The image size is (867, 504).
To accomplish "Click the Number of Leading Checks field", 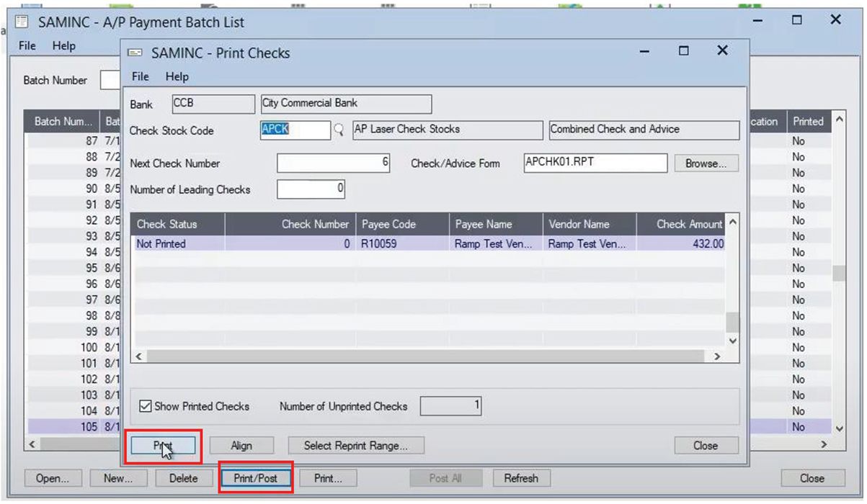I will click(311, 189).
